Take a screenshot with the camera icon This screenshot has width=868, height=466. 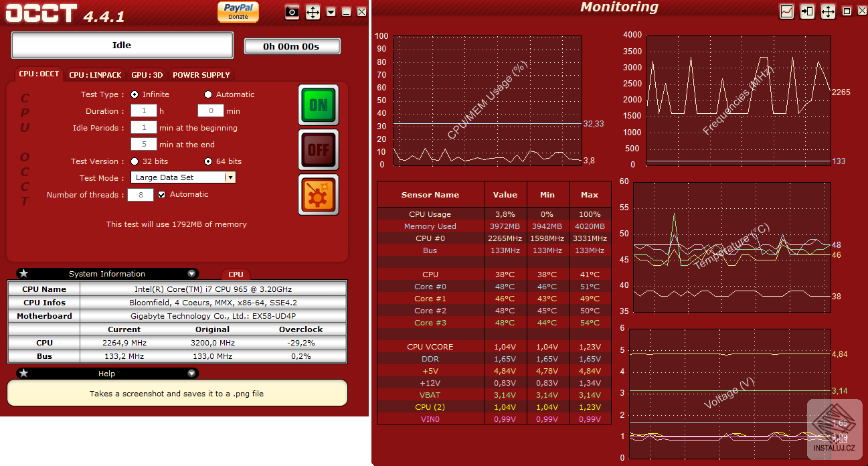tap(292, 12)
